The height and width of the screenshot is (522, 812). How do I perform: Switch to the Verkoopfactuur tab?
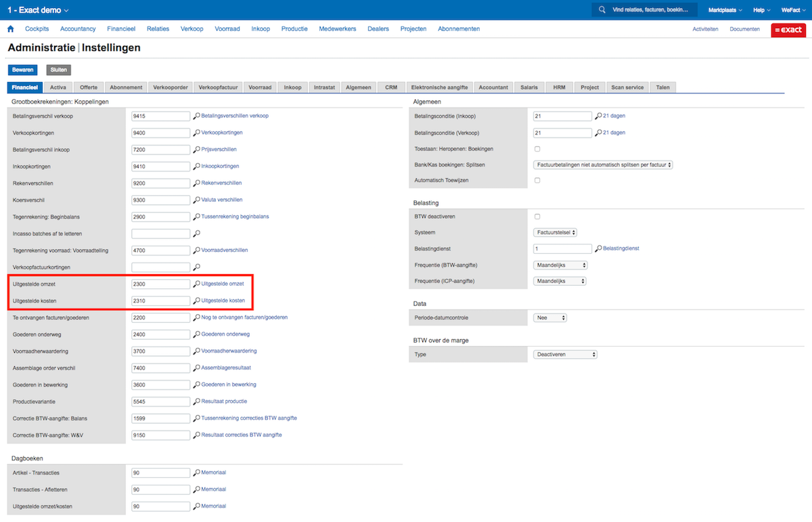click(x=219, y=87)
